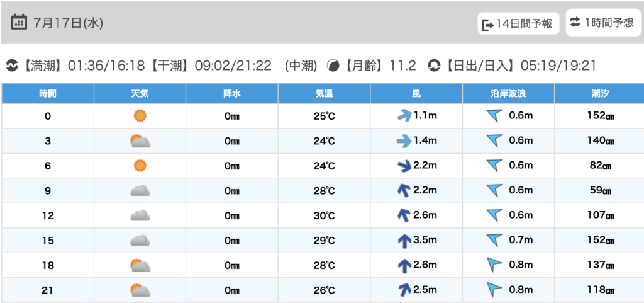Click the 沿岸波浪 column header
The image size is (644, 303).
pyautogui.click(x=508, y=93)
